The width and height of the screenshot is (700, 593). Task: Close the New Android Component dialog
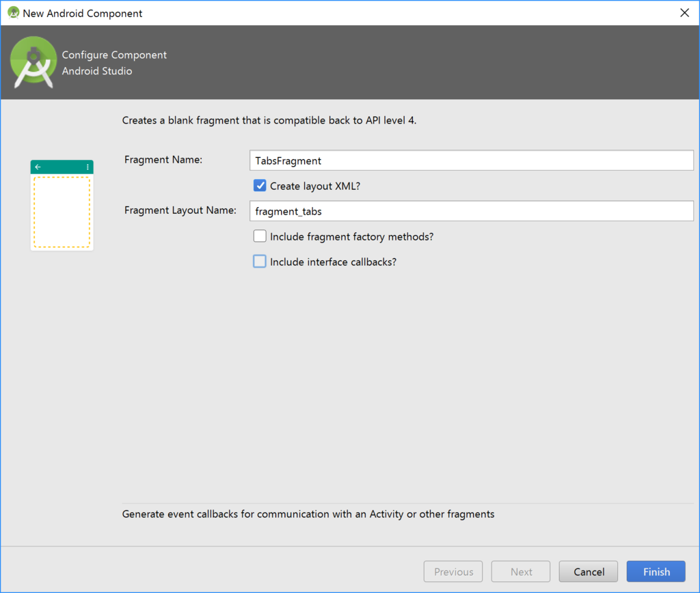[x=684, y=13]
